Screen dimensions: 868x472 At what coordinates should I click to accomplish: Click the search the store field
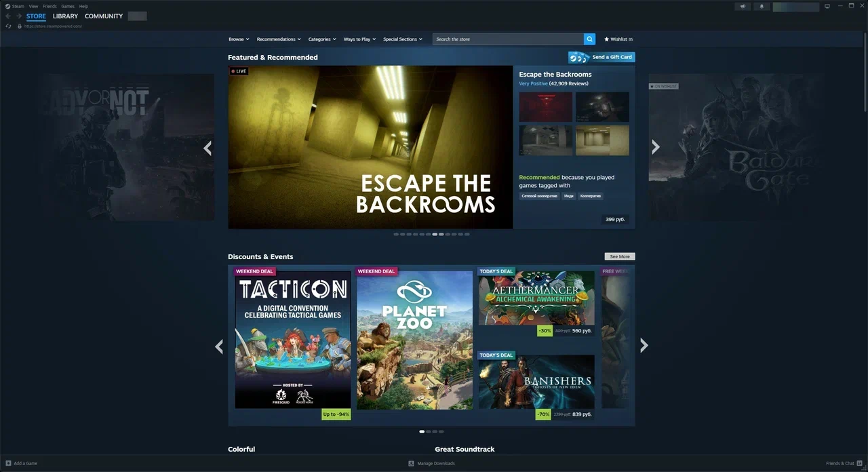click(508, 39)
